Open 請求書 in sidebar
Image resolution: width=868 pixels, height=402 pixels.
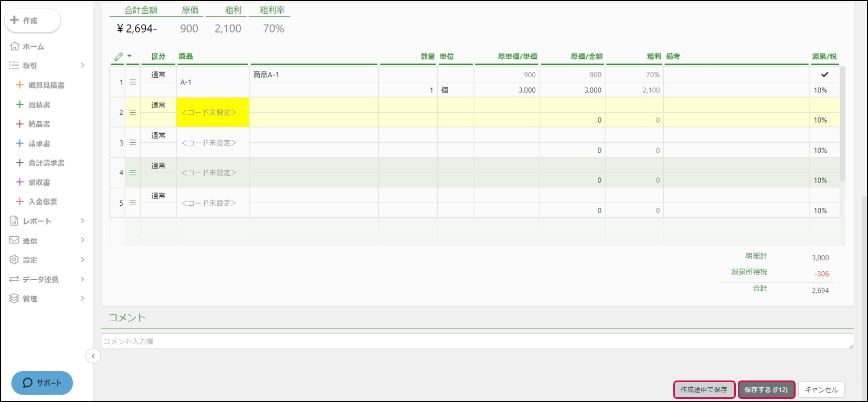tap(39, 143)
